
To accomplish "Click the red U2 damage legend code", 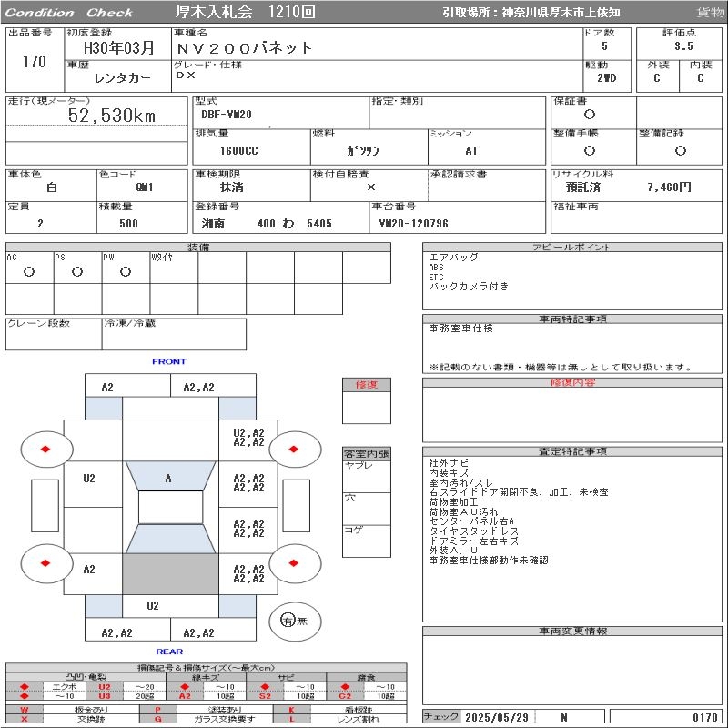I will (x=105, y=687).
